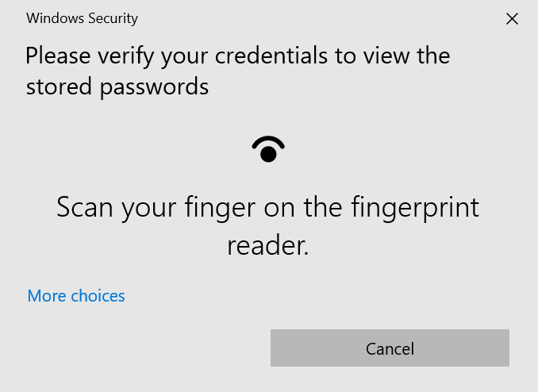This screenshot has height=392, width=538.
Task: Click the fingerprint scan icon
Action: pos(268,149)
